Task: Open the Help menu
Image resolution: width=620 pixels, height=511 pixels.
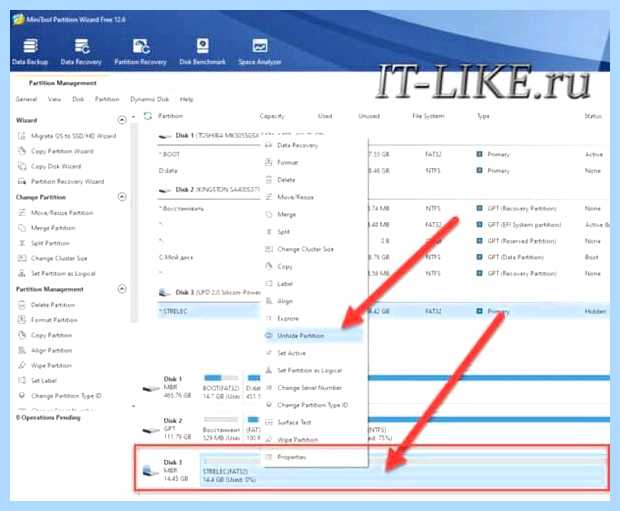Action: tap(186, 99)
